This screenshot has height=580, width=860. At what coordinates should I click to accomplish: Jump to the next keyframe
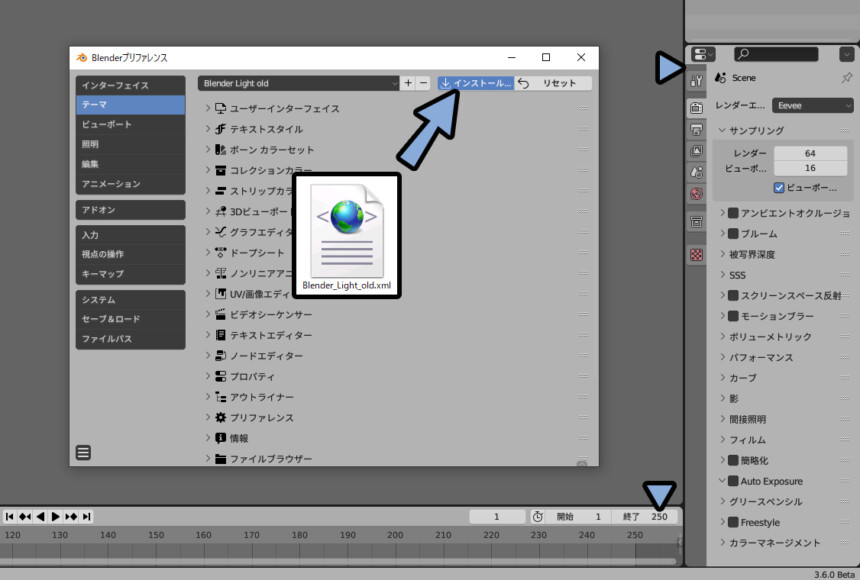[71, 516]
